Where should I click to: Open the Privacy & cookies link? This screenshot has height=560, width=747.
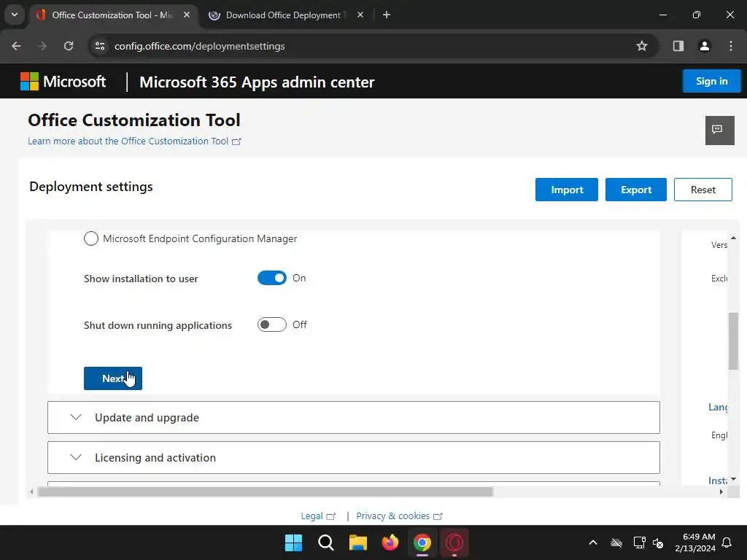(399, 516)
